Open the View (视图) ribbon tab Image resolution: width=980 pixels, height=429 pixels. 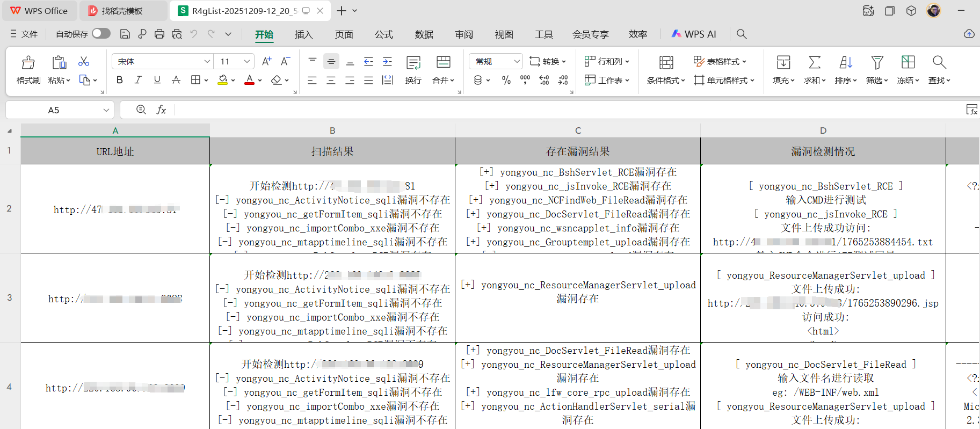pos(504,34)
